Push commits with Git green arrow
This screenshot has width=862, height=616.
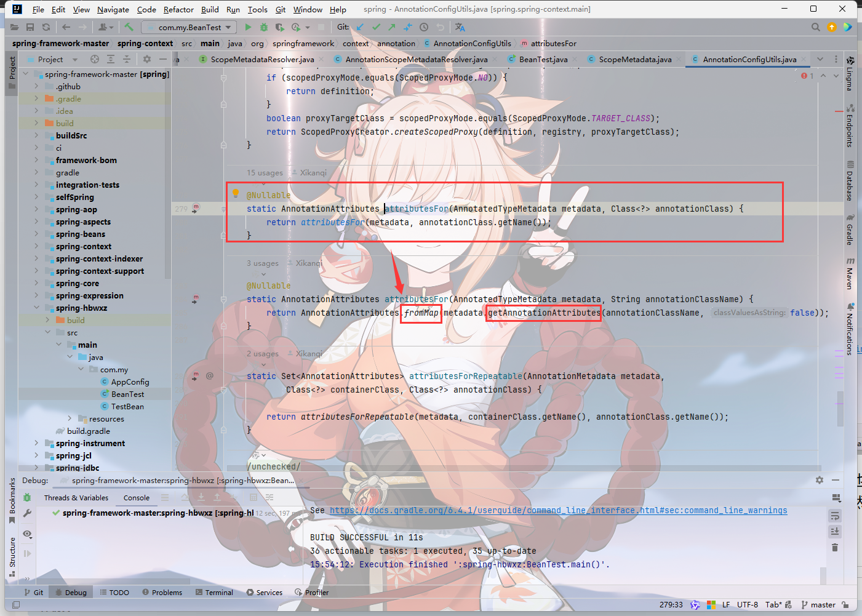392,27
